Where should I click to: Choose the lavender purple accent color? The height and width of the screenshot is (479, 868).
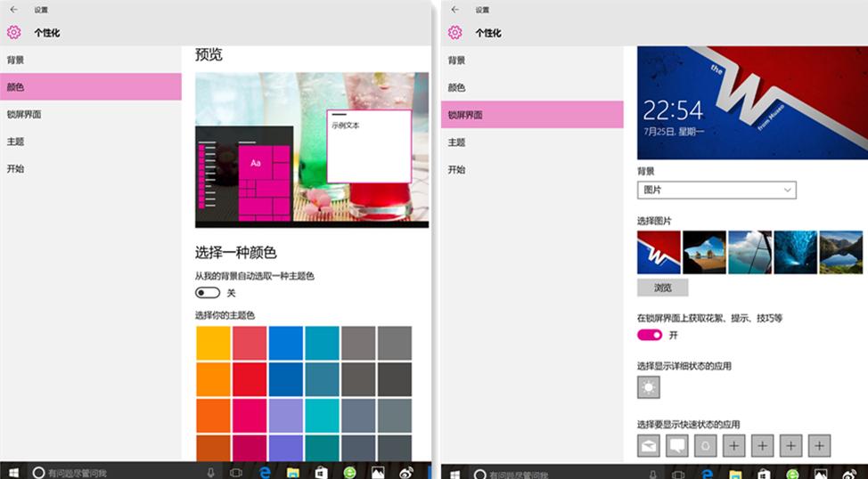click(x=286, y=416)
